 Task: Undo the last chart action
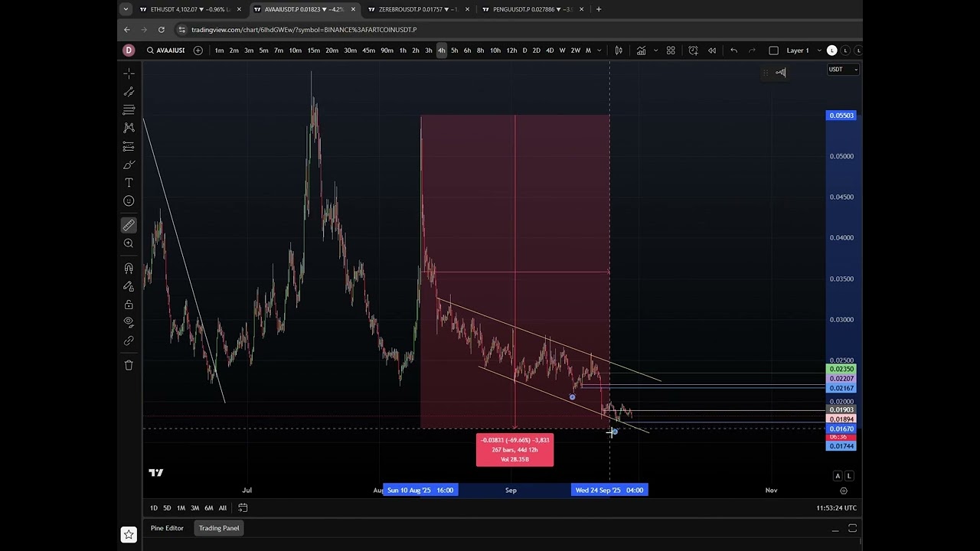(733, 51)
